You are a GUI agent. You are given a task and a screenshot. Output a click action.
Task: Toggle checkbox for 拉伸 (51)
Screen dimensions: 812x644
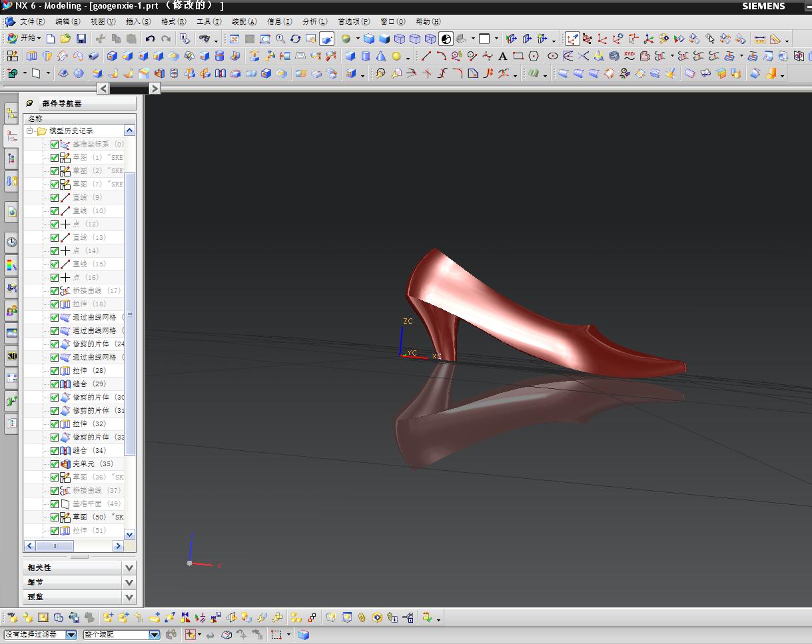tap(55, 530)
